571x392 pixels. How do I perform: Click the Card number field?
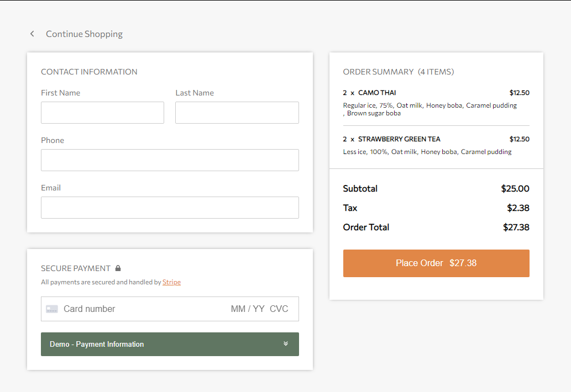point(111,309)
